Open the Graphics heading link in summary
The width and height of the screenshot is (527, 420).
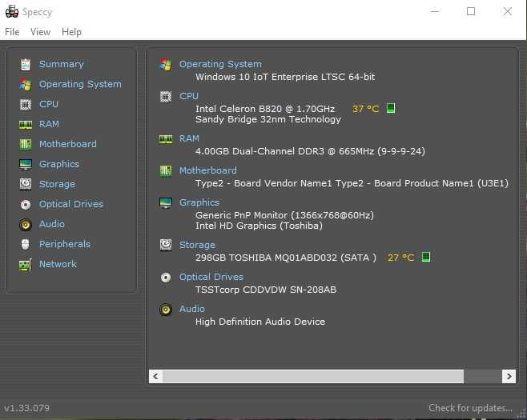[x=199, y=202]
